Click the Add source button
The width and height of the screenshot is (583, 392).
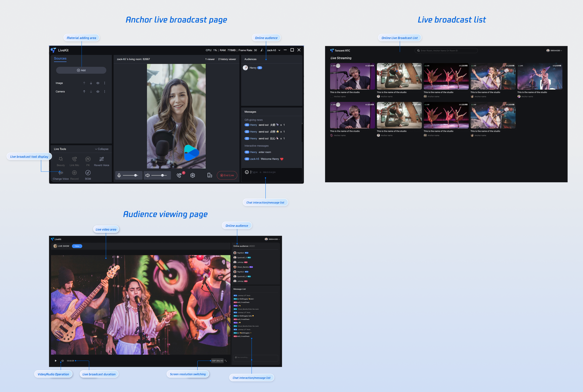coord(81,70)
